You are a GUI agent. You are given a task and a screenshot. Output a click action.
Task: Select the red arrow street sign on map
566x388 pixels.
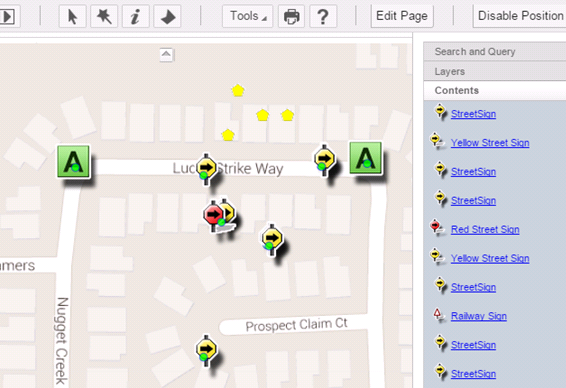click(x=213, y=215)
